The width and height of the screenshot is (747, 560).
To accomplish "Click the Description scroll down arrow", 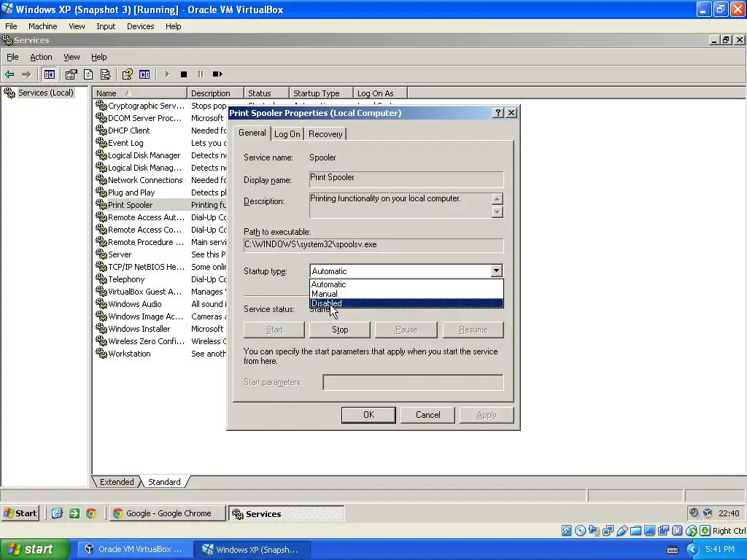I will click(x=497, y=212).
